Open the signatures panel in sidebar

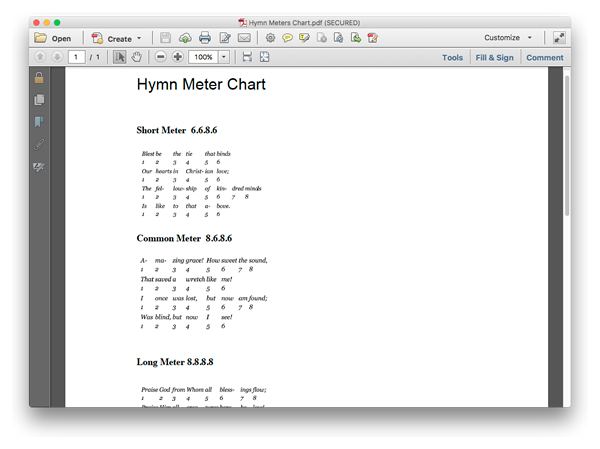point(39,167)
